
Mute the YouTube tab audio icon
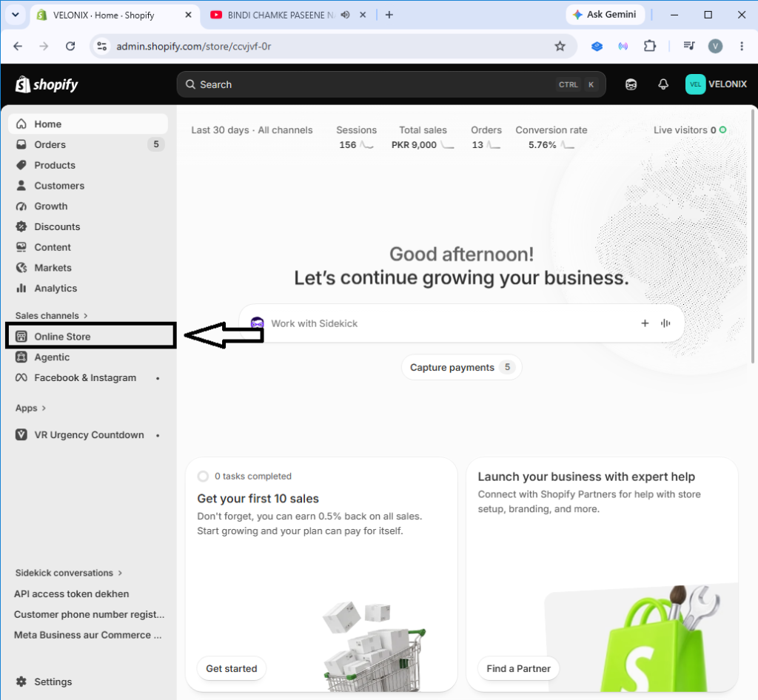click(x=345, y=15)
